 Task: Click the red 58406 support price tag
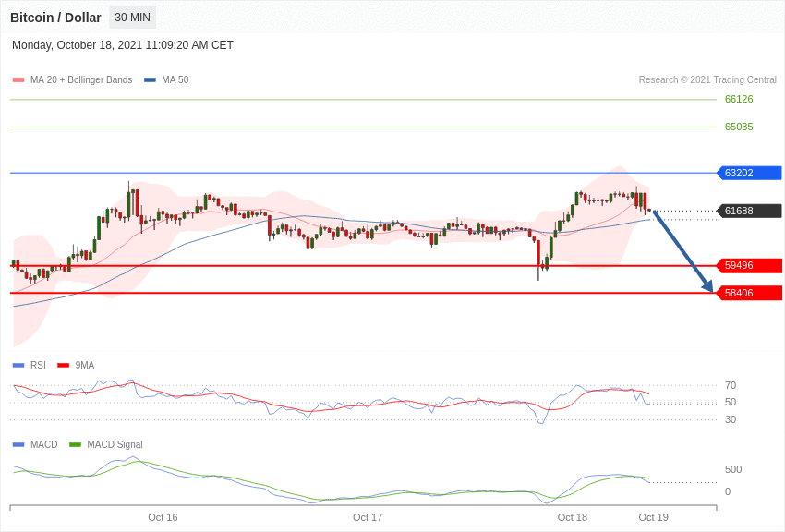pyautogui.click(x=750, y=293)
